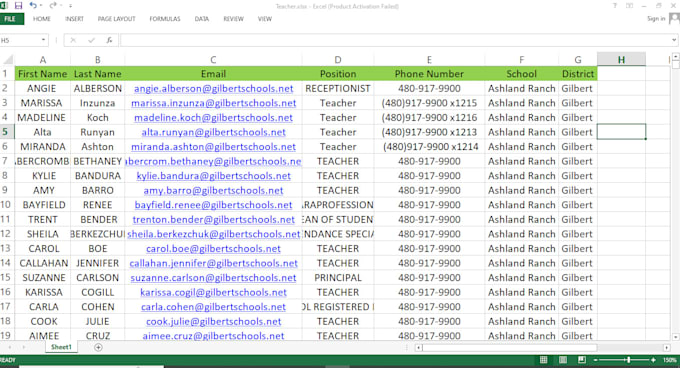Click Sign in link

pyautogui.click(x=656, y=19)
